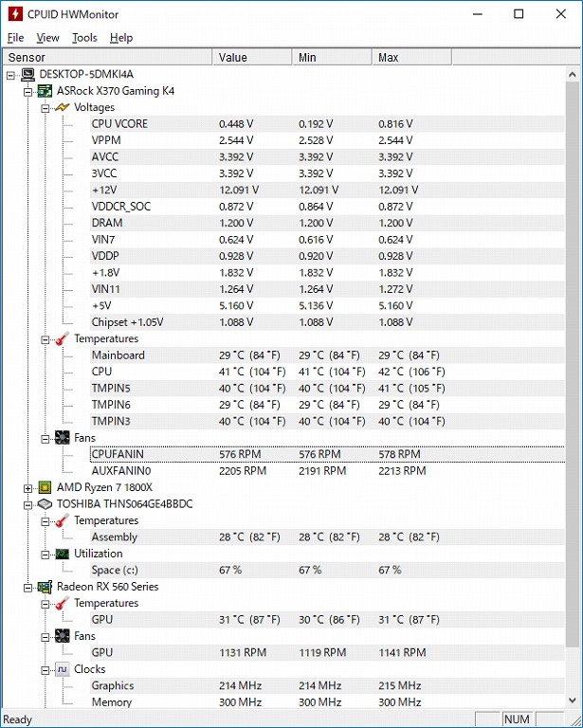Viewport: 583px width, 728px height.
Task: Collapse the Voltages tree node
Action: click(x=46, y=107)
